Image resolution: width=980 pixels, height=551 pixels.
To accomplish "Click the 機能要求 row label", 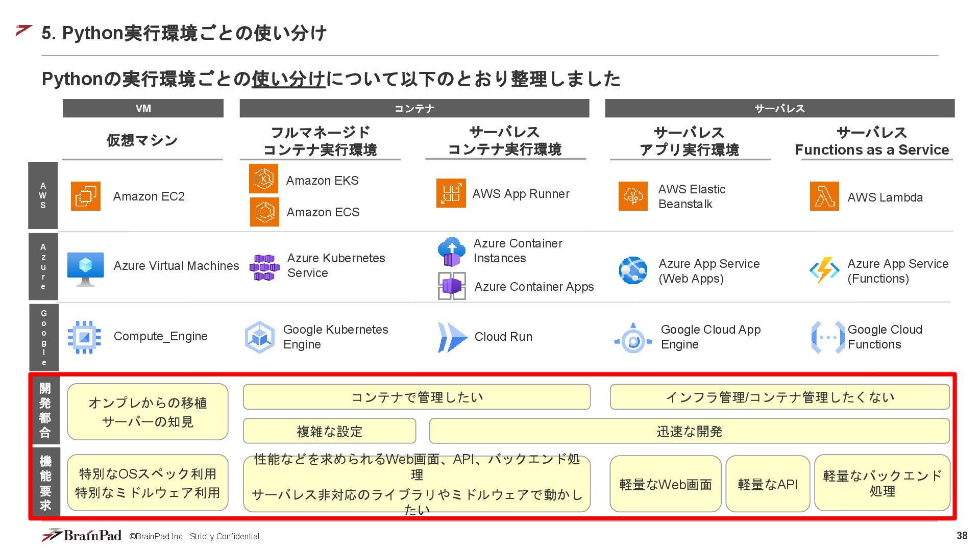I will point(45,483).
